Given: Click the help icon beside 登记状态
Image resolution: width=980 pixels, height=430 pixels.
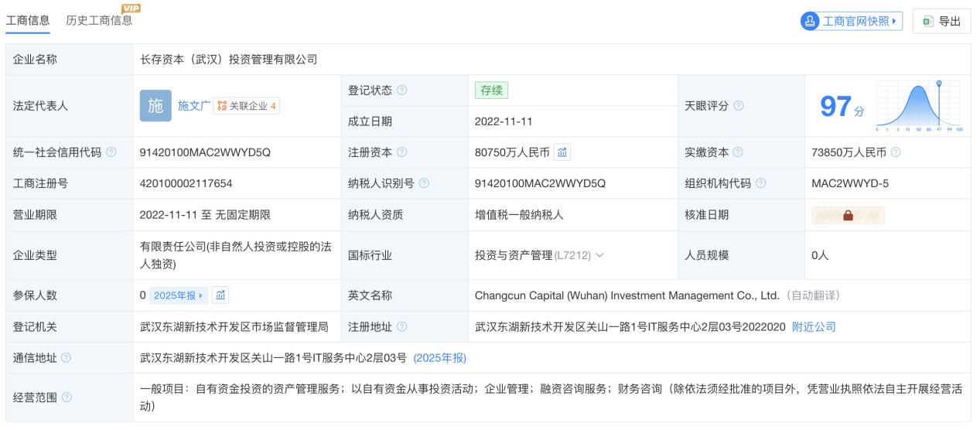Looking at the screenshot, I should (x=402, y=90).
